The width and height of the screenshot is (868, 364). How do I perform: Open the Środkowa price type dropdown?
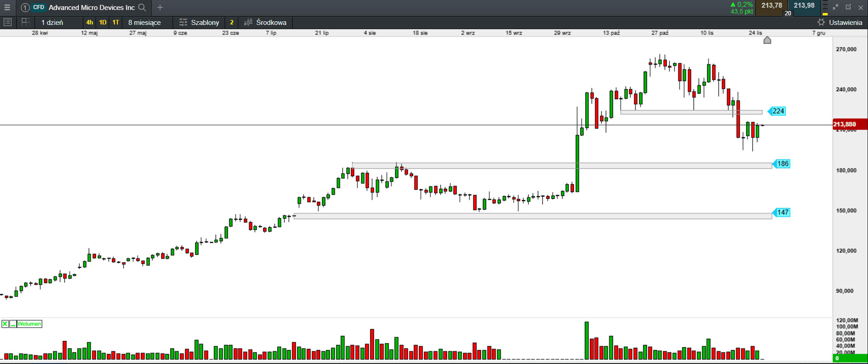[270, 22]
